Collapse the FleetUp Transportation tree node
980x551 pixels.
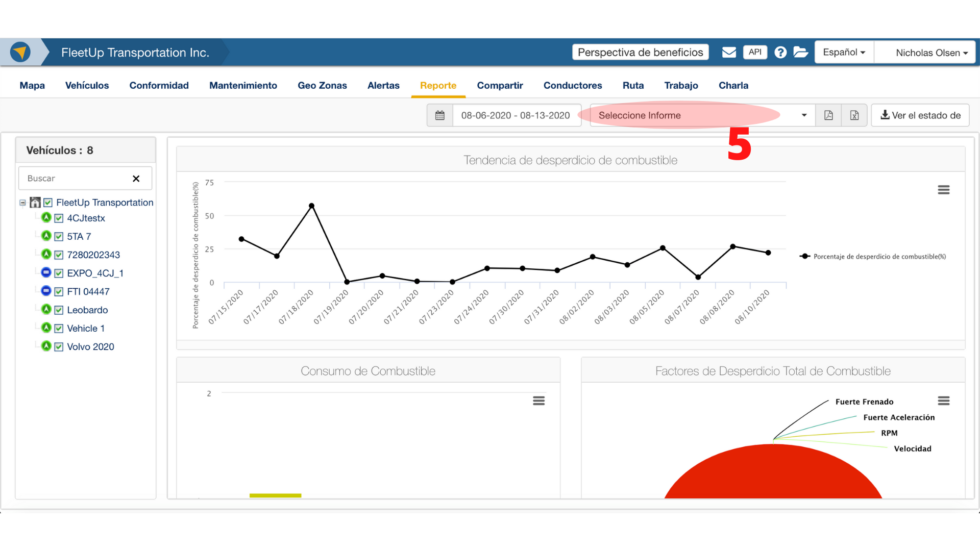pos(22,203)
